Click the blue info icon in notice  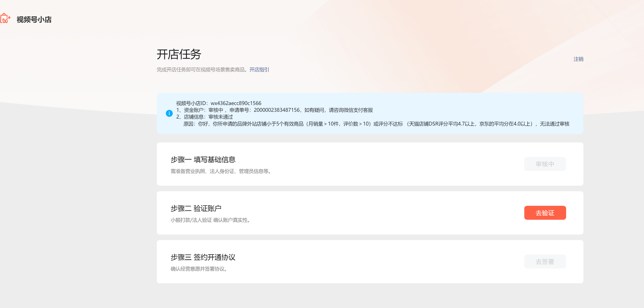click(x=169, y=113)
